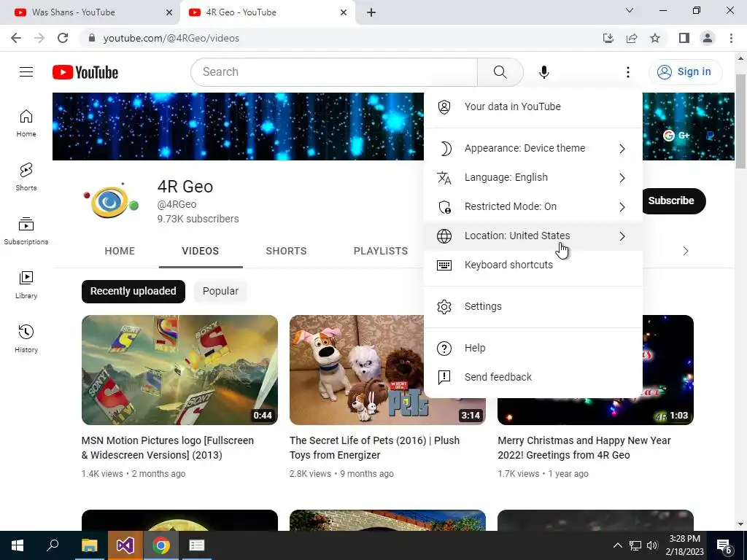
Task: Select Your data in YouTube
Action: click(x=533, y=106)
